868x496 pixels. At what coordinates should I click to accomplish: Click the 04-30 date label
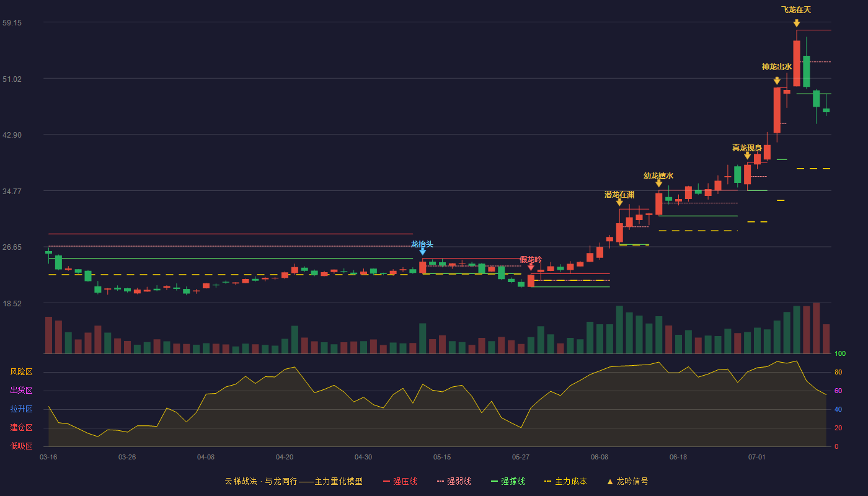[x=363, y=457]
